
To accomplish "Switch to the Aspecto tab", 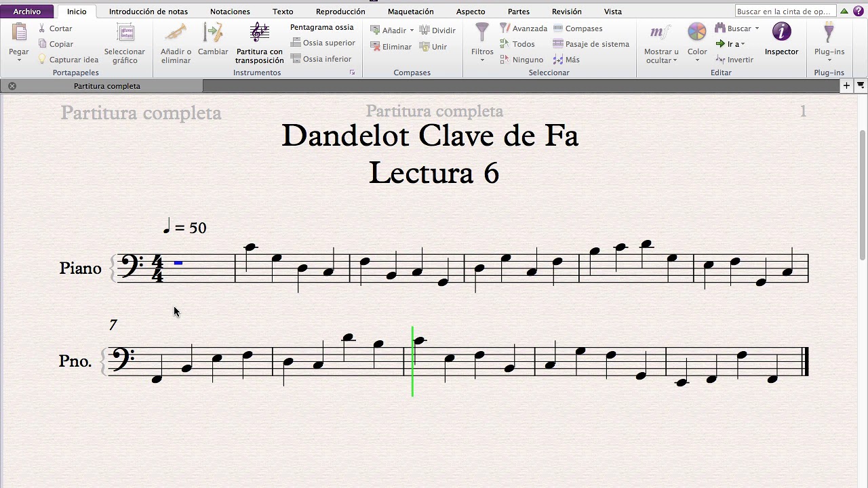I will pyautogui.click(x=471, y=12).
